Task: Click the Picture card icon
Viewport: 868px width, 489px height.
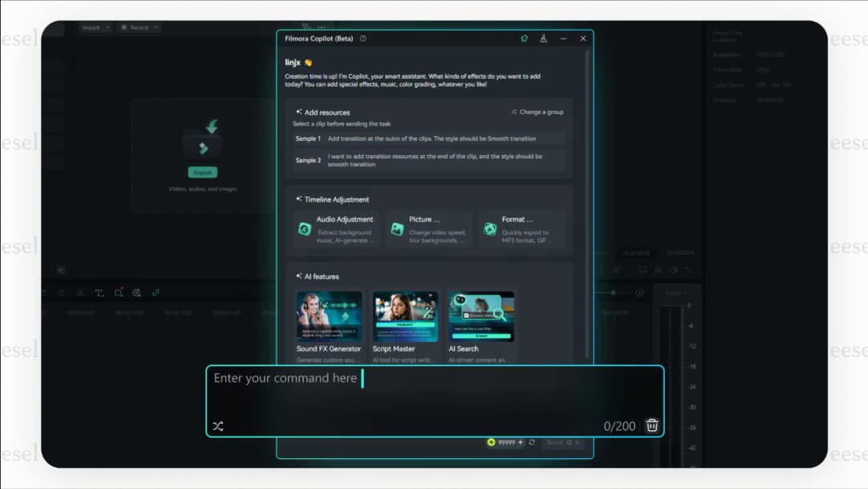Action: 397,228
